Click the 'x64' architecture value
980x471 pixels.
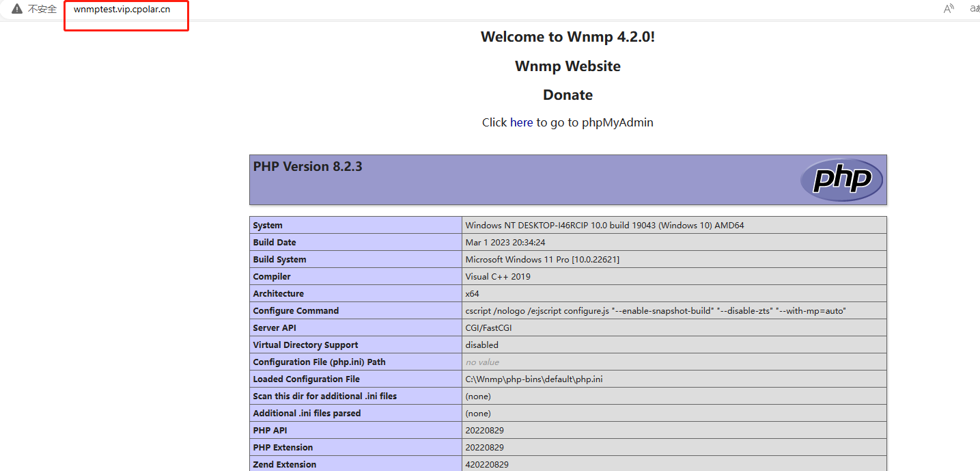[x=473, y=294]
